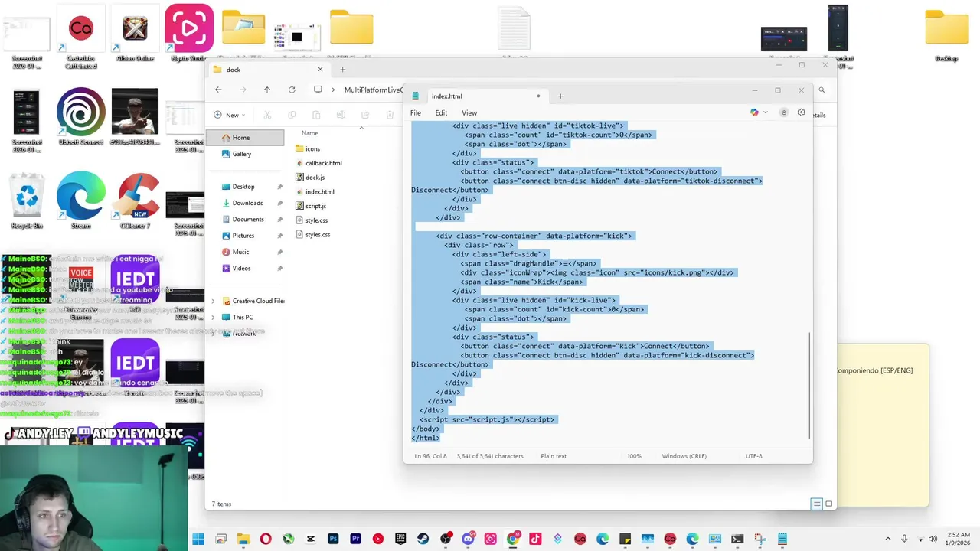Switch Explorer to details view toggle
This screenshot has height=551, width=980.
(x=817, y=504)
